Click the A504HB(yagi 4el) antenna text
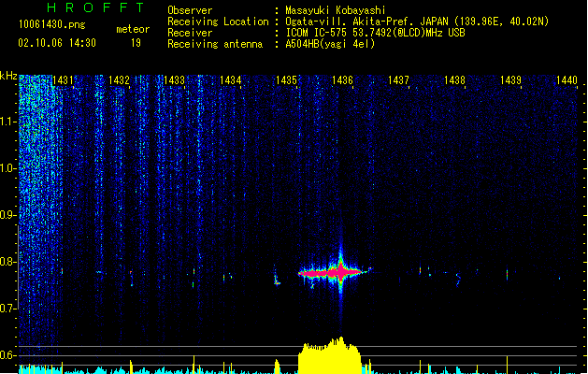588x374 pixels. (330, 44)
